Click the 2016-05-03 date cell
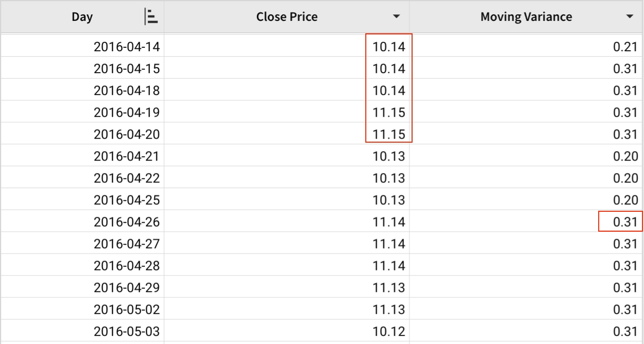644x344 pixels. (126, 331)
